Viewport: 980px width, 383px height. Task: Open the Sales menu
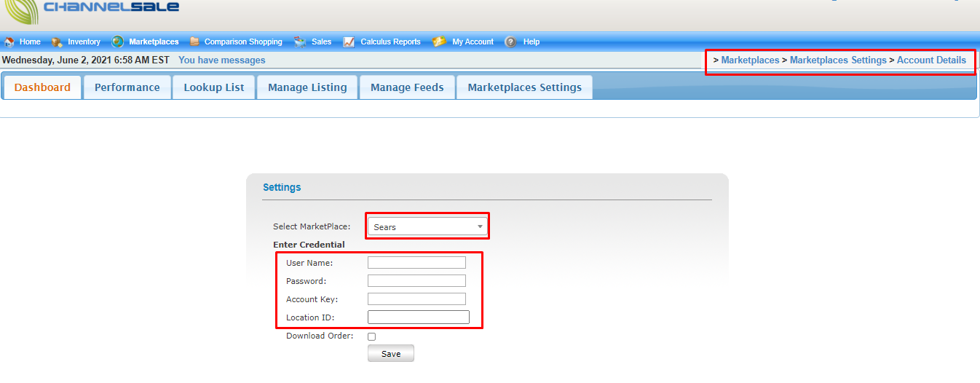click(321, 42)
